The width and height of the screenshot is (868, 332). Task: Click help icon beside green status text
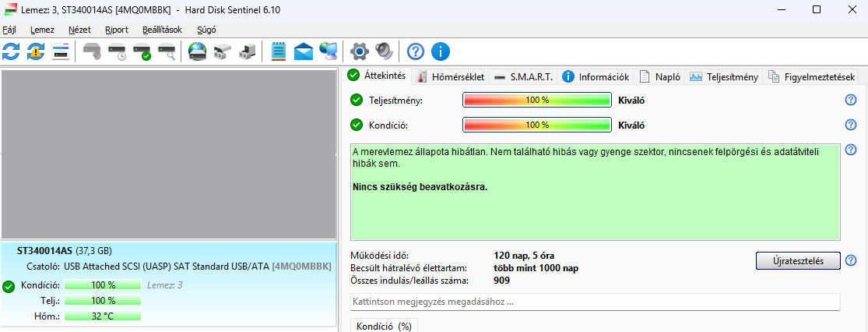coord(851,150)
